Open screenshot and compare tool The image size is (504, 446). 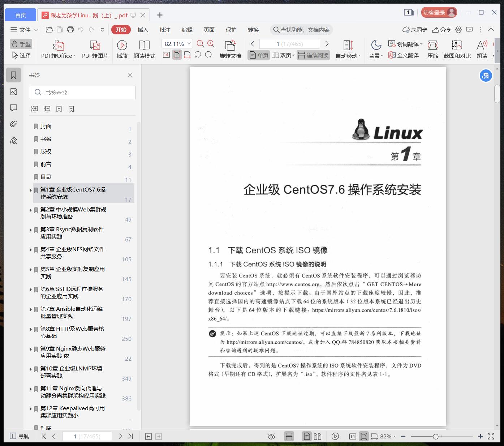[457, 49]
